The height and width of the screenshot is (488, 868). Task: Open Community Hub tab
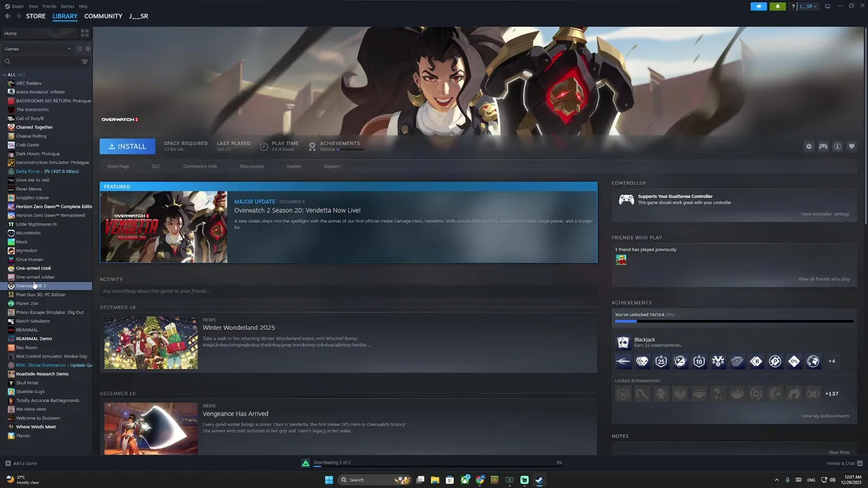point(200,166)
